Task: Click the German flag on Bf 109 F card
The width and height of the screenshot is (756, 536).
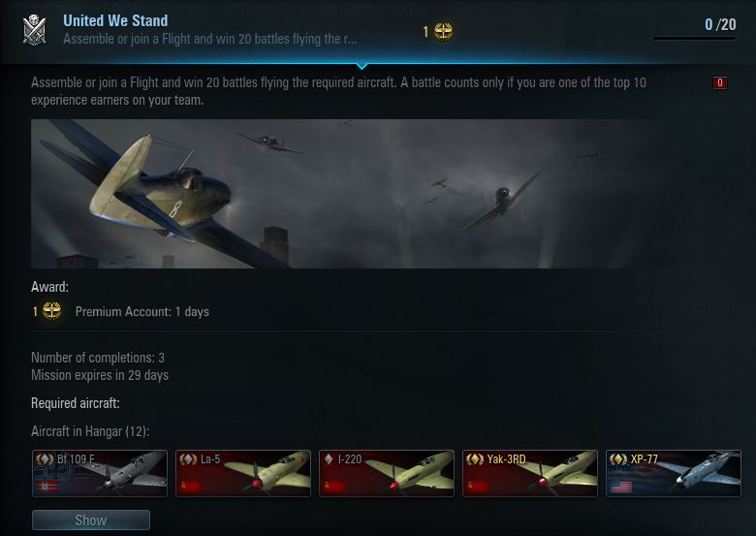Action: 47,486
